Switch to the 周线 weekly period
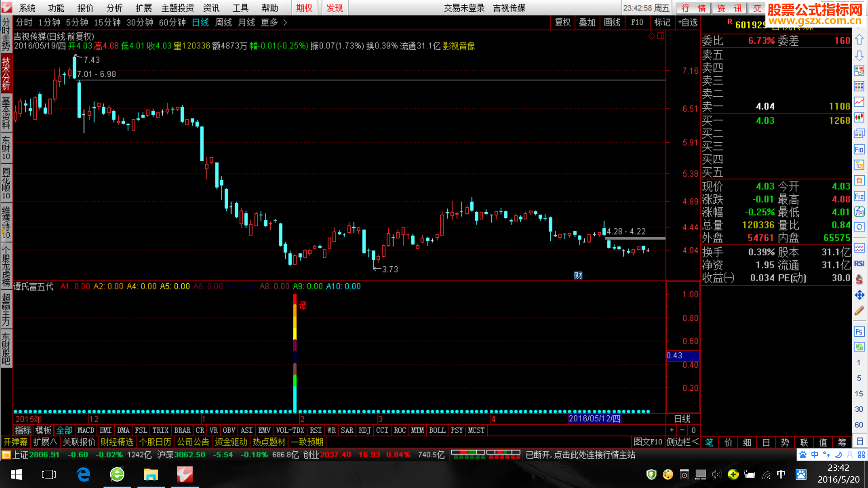Viewport: 868px width, 488px height. [223, 23]
